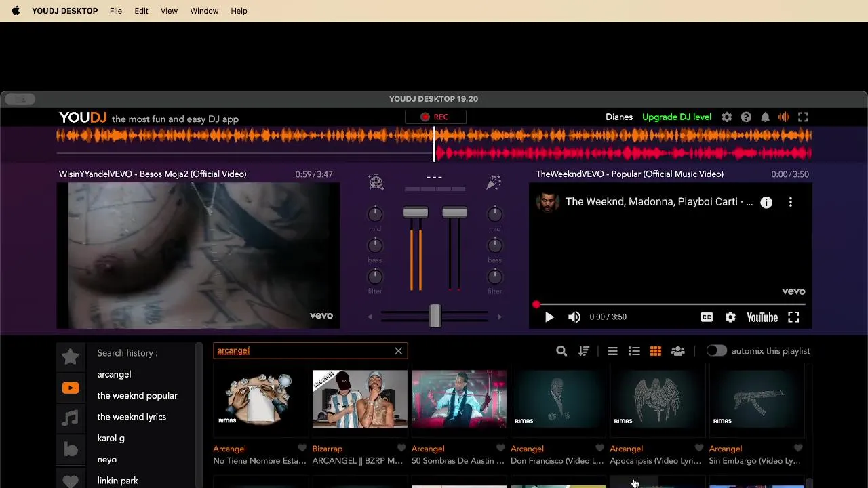The height and width of the screenshot is (488, 868).
Task: Load No Tiene Nombre thumbnail
Action: (x=260, y=399)
